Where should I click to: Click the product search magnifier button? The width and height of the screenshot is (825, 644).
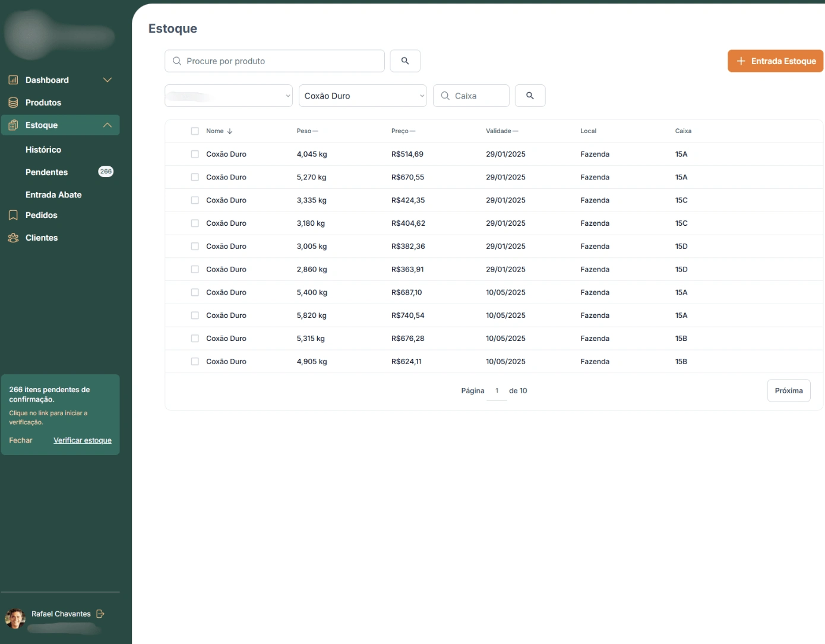tap(405, 61)
